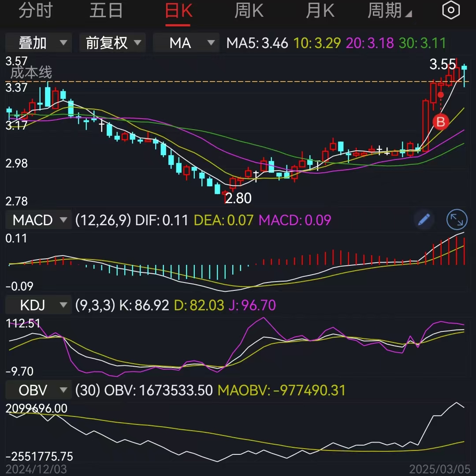Select the pencil drawing tool on MACD panel
This screenshot has width=476, height=476.
pos(424,219)
